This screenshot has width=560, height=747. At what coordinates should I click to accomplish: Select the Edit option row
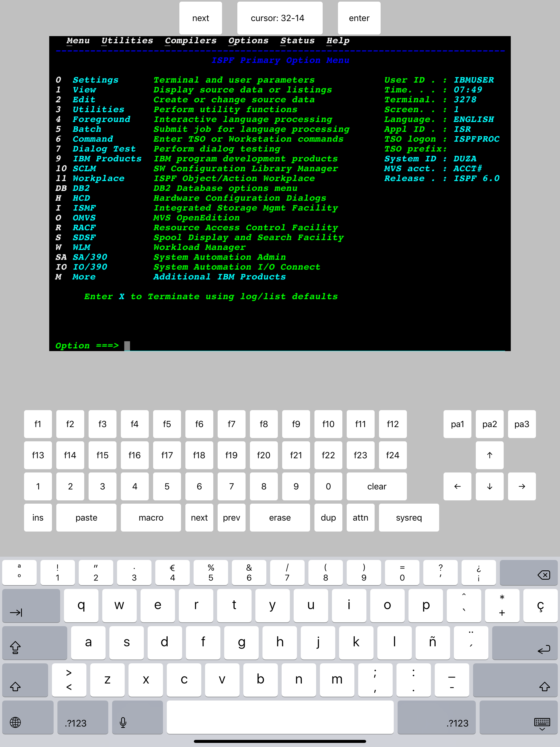185,100
